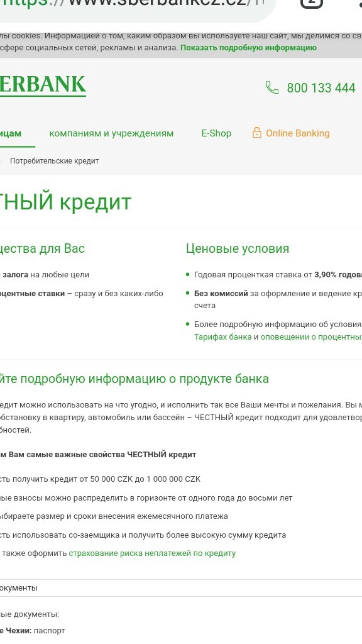This screenshot has width=362, height=644.
Task: Click 'Потребительские кредит' breadcrumb
Action: (x=54, y=161)
